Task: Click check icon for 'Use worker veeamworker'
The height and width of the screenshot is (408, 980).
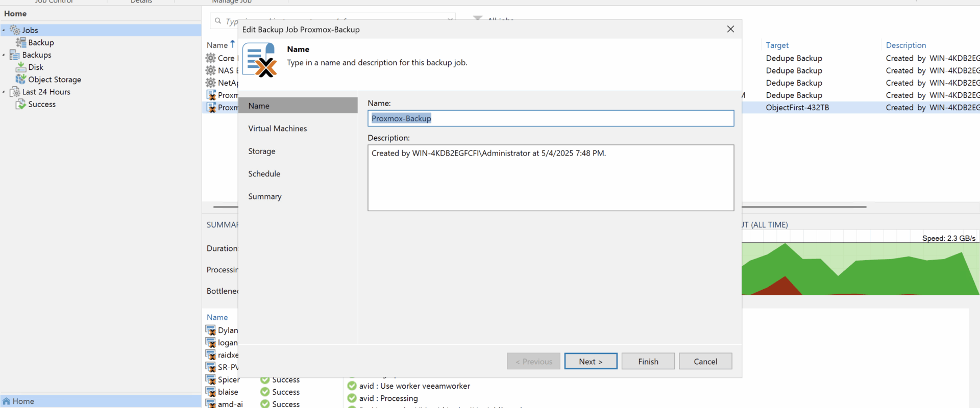Action: pyautogui.click(x=352, y=386)
